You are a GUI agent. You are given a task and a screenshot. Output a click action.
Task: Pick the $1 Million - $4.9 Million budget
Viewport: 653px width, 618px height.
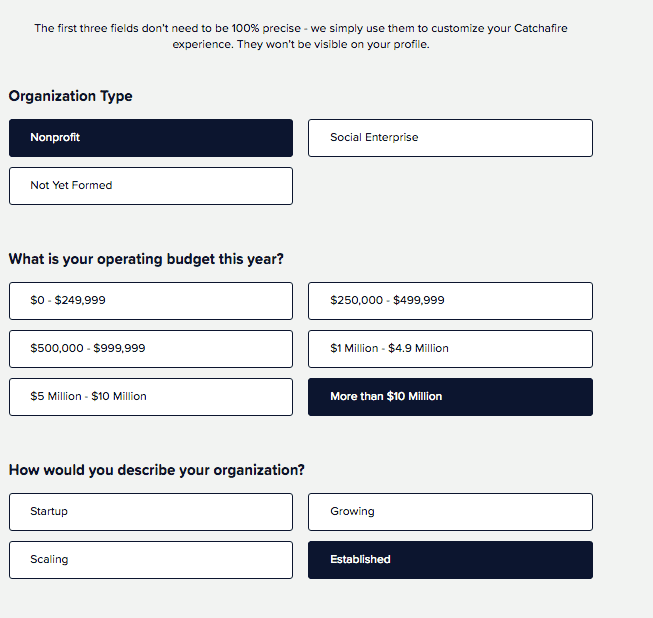click(x=450, y=349)
